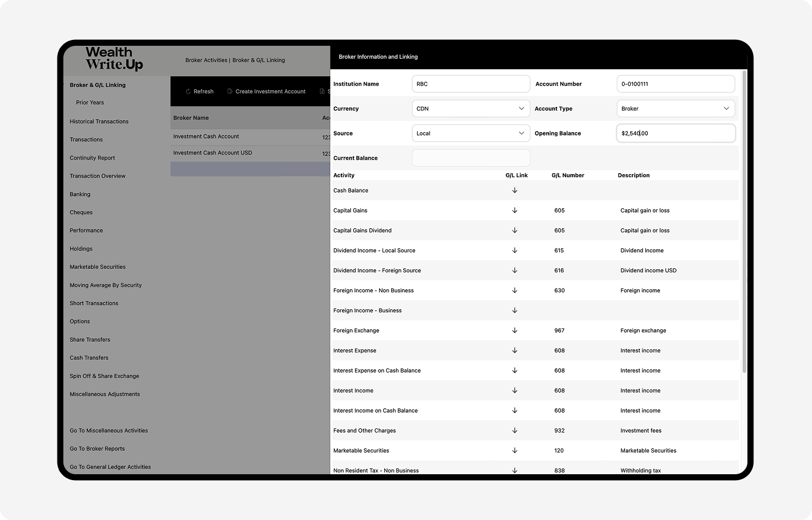
Task: Follow the Go To Broker Reports link
Action: 97,449
